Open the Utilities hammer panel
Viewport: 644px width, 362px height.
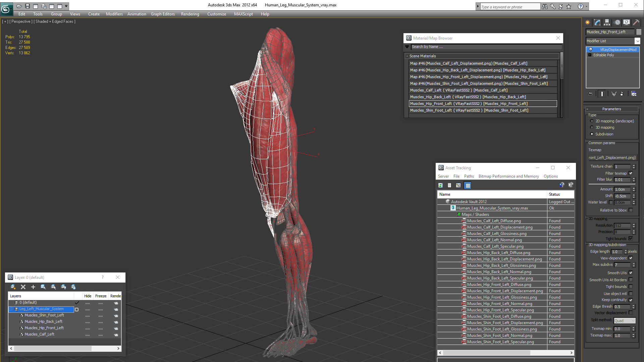636,22
